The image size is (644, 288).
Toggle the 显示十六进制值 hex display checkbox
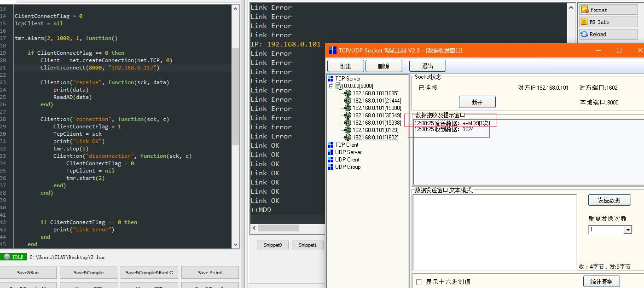[x=419, y=282]
